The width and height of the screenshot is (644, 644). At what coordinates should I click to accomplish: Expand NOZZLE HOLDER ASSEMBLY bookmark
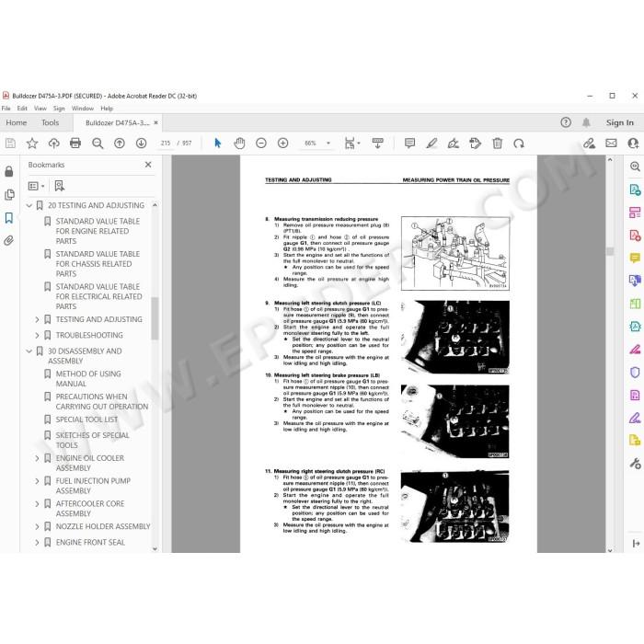tap(37, 526)
